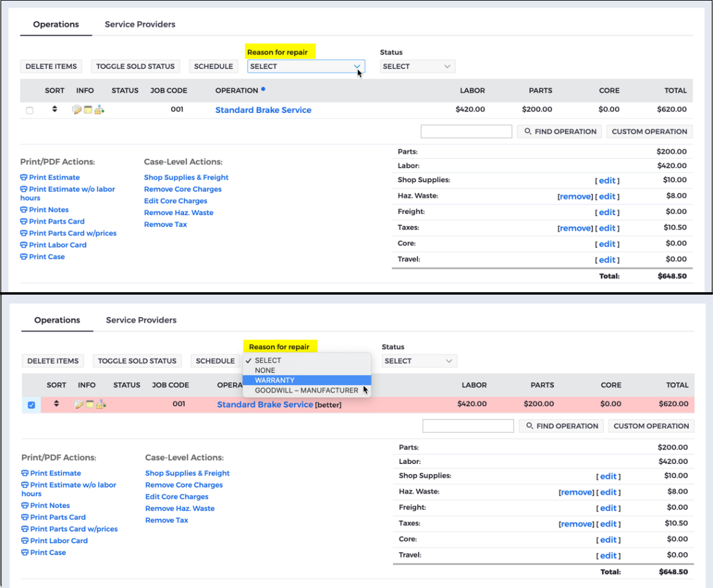Click TOGGLE SOLD STATUS button in lower panel
The height and width of the screenshot is (588, 713).
pos(137,361)
